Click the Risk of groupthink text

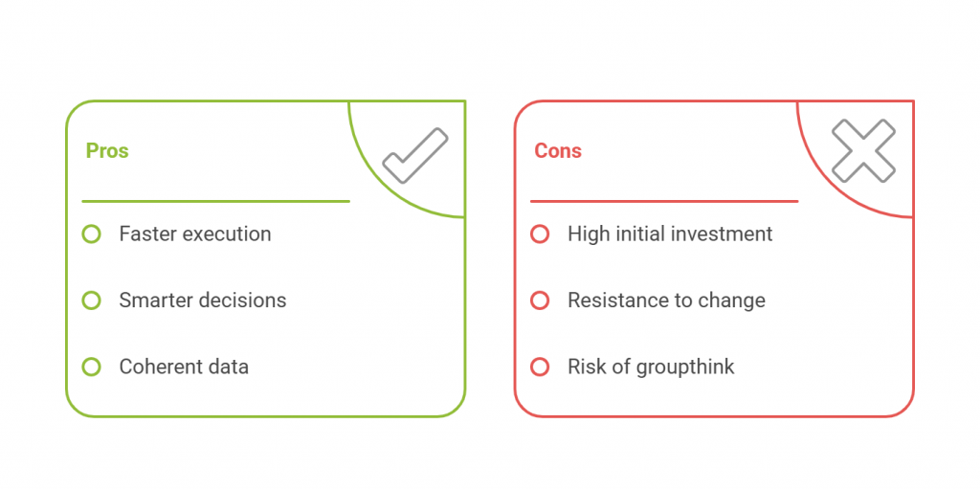point(651,367)
